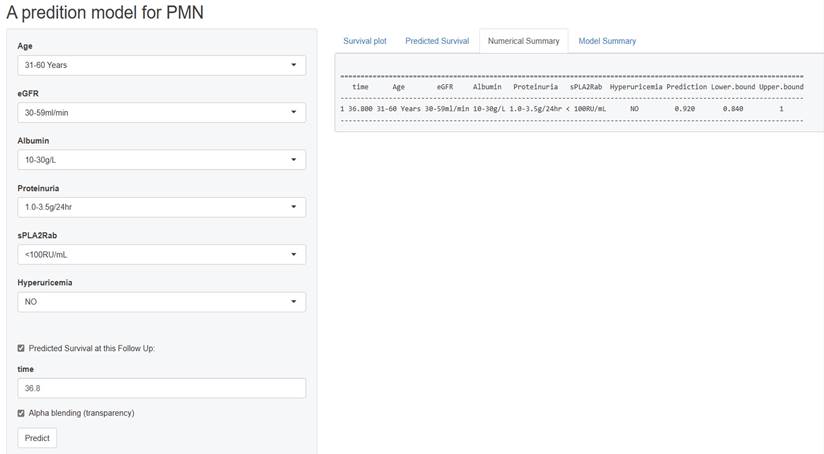The width and height of the screenshot is (824, 454).
Task: View the Model Summary tab
Action: click(x=607, y=41)
